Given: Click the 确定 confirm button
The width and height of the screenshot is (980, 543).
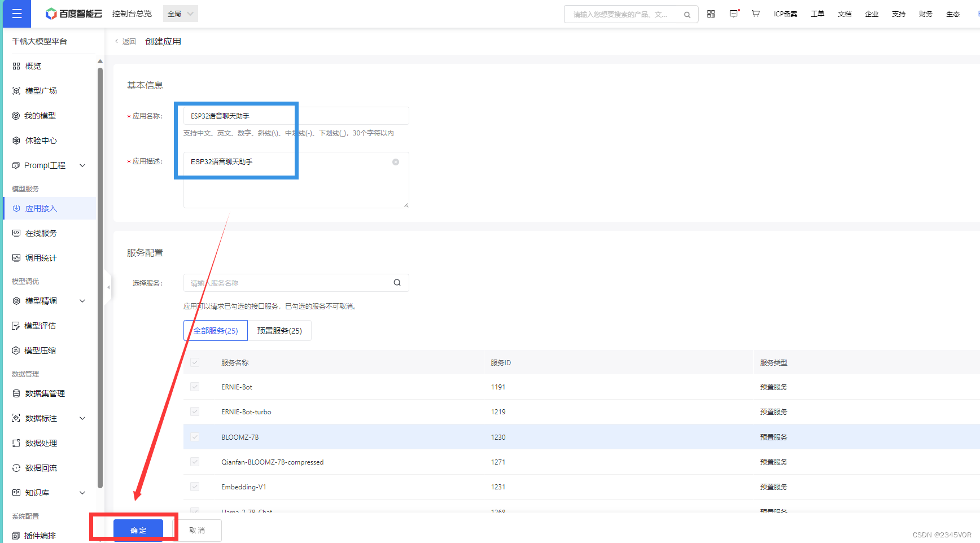Looking at the screenshot, I should (138, 531).
